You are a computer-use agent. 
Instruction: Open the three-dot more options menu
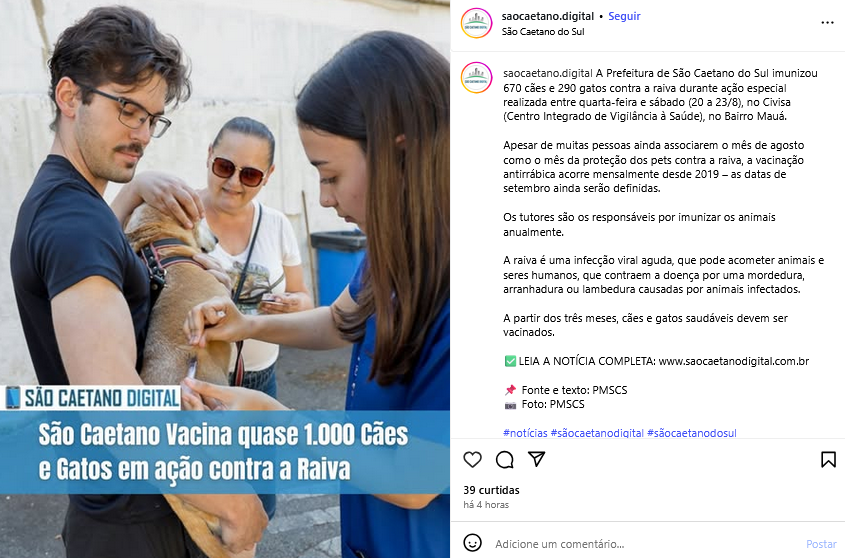point(827,23)
